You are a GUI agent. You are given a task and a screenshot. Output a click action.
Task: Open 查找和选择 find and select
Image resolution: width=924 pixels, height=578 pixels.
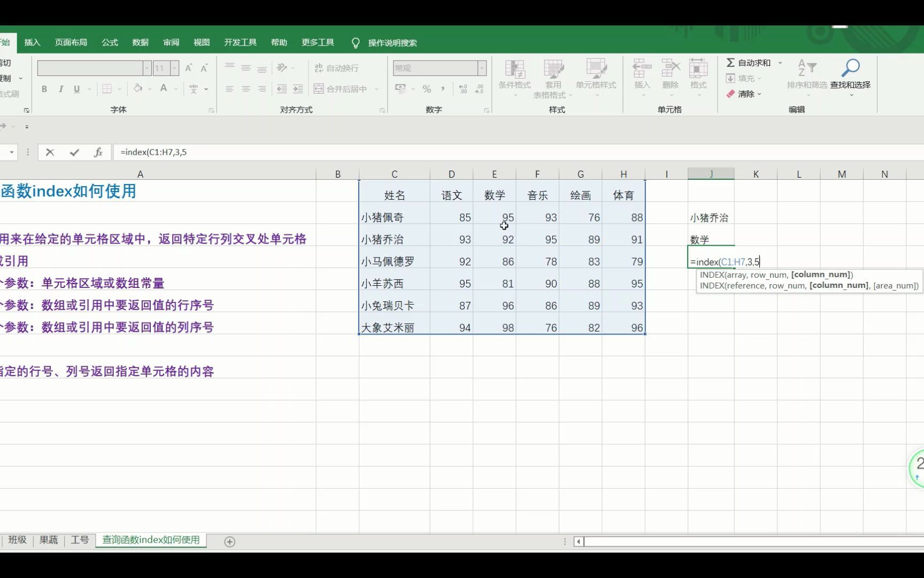click(x=850, y=78)
